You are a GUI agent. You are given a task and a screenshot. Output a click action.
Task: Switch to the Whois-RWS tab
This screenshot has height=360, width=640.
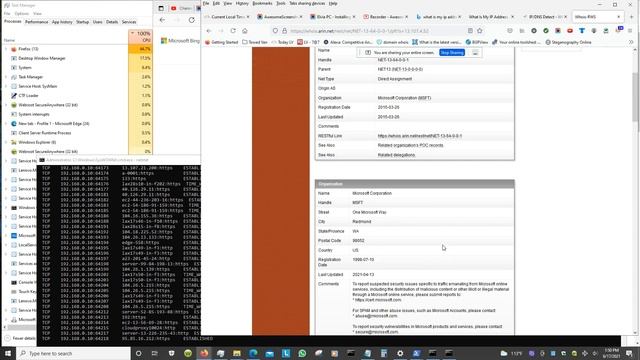coord(598,17)
